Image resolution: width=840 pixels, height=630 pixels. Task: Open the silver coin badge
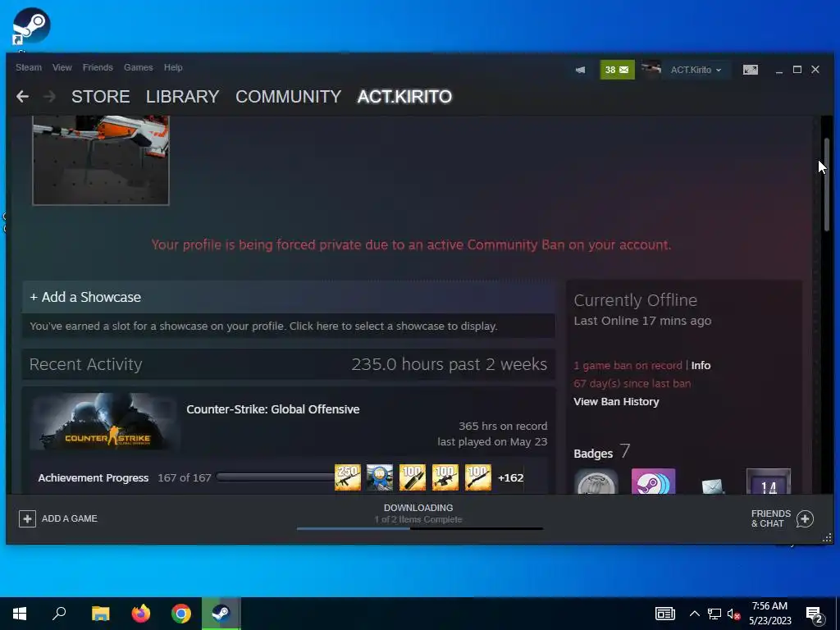pos(596,482)
